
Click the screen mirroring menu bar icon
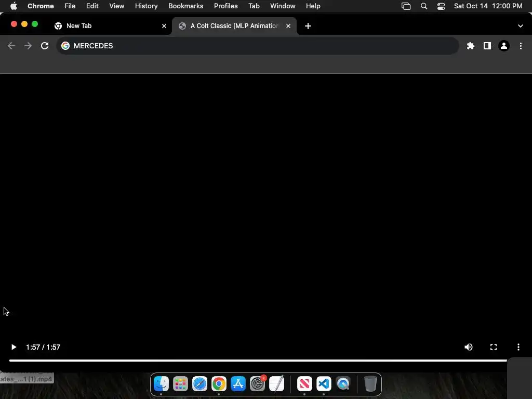[406, 6]
